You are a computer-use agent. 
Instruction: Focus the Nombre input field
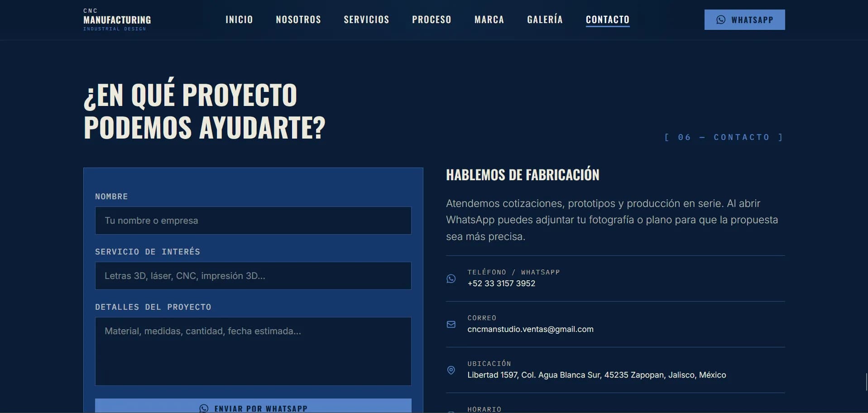[x=253, y=221]
